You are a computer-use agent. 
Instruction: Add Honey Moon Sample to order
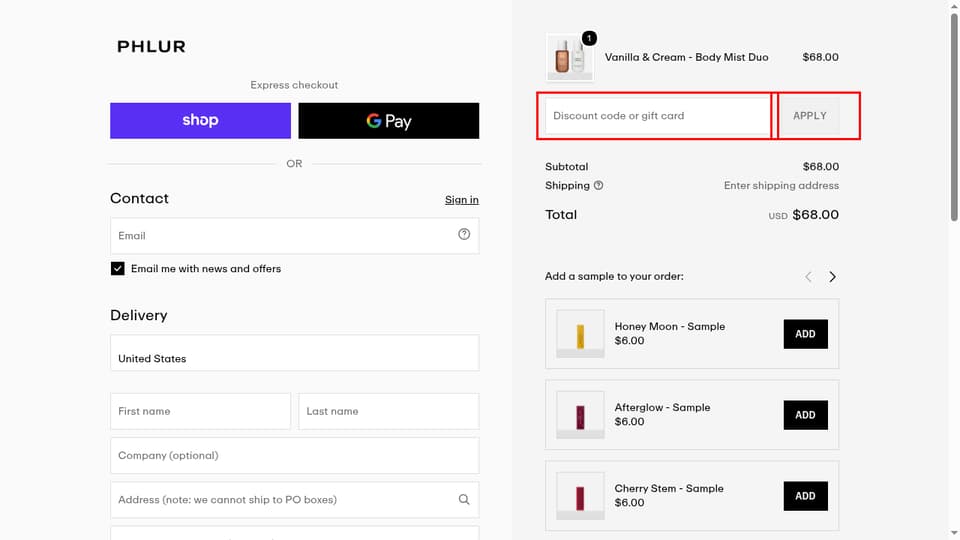805,334
